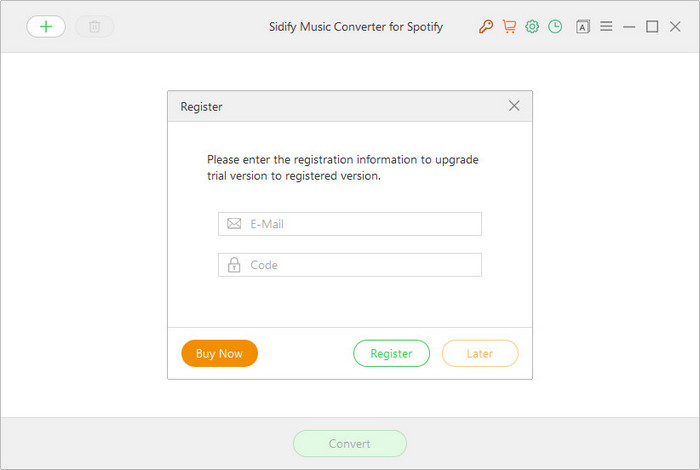
Task: Click the Convert button at bottom
Action: pyautogui.click(x=350, y=444)
